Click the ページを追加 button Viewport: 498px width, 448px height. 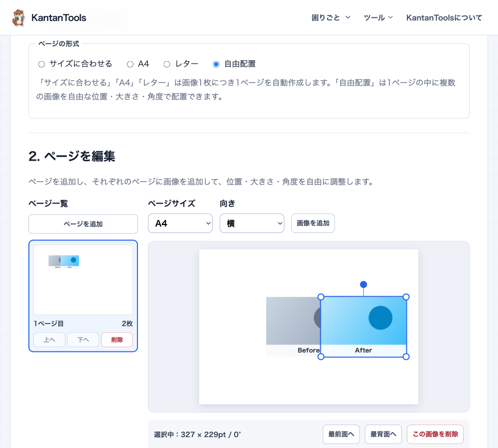tap(83, 224)
